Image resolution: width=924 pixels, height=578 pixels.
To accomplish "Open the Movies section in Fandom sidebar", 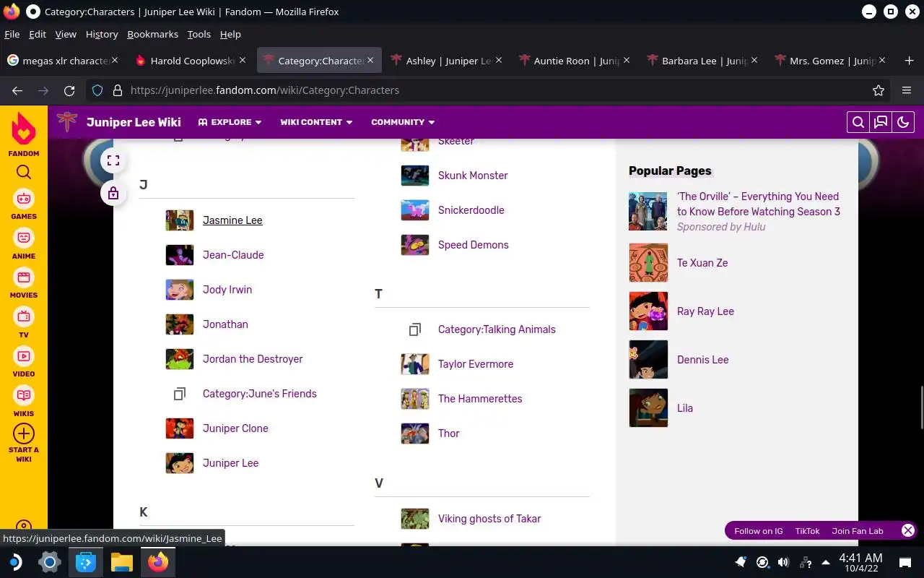I will 24,282.
